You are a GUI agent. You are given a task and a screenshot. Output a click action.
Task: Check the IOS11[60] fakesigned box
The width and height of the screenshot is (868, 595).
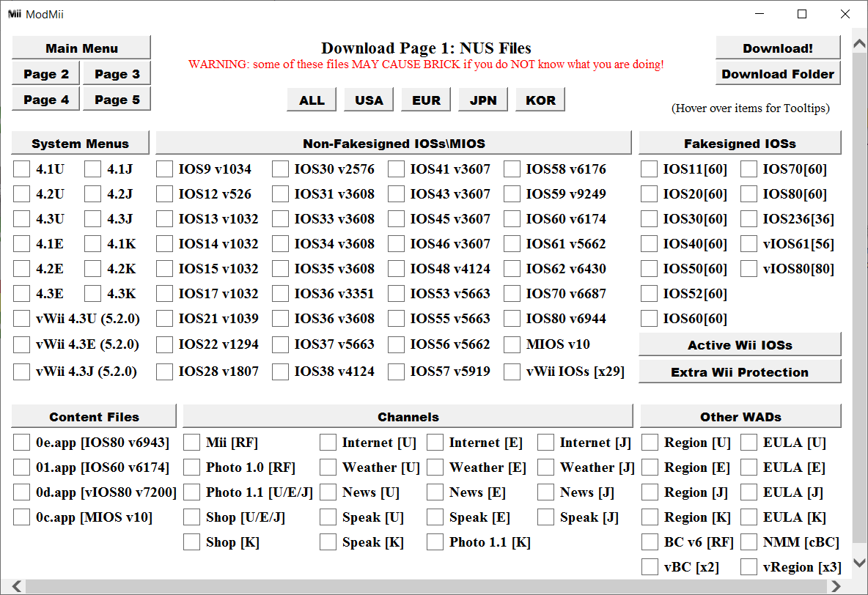pos(649,169)
